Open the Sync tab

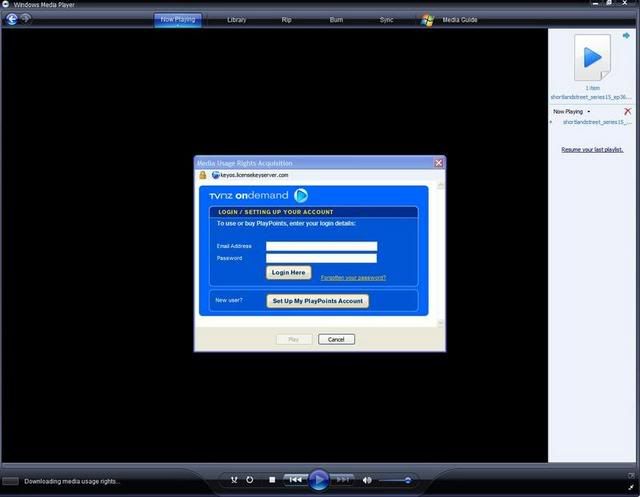[x=386, y=20]
